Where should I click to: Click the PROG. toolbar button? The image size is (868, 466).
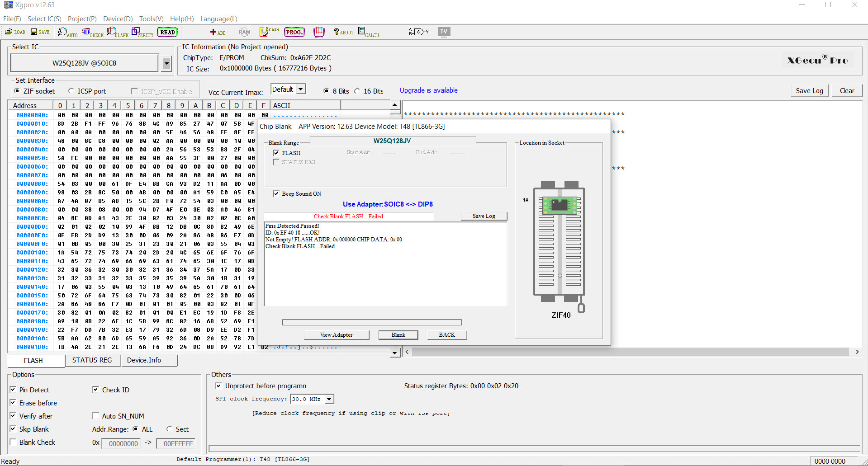[294, 32]
